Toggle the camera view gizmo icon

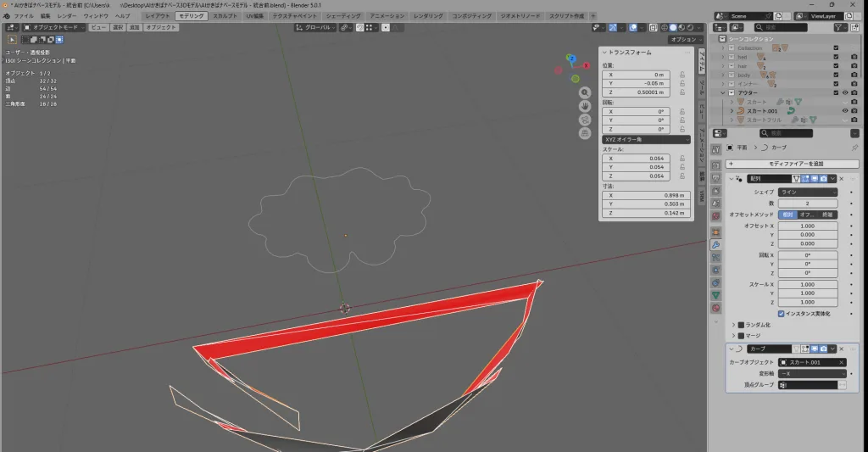[585, 120]
